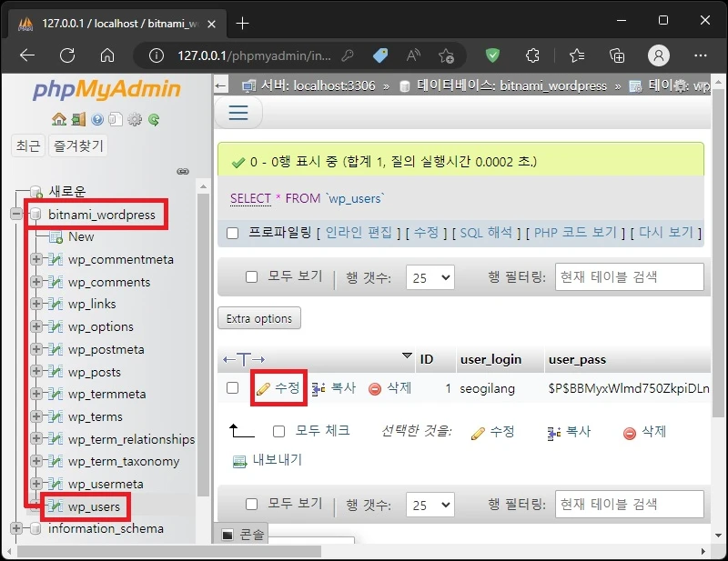Sort by user_login column header

[x=490, y=359]
